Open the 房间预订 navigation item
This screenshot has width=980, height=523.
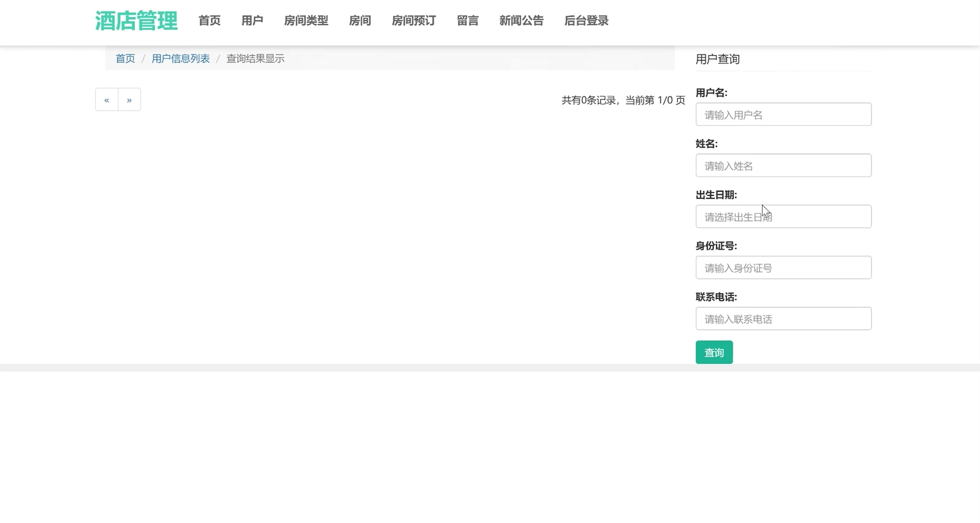pyautogui.click(x=414, y=20)
